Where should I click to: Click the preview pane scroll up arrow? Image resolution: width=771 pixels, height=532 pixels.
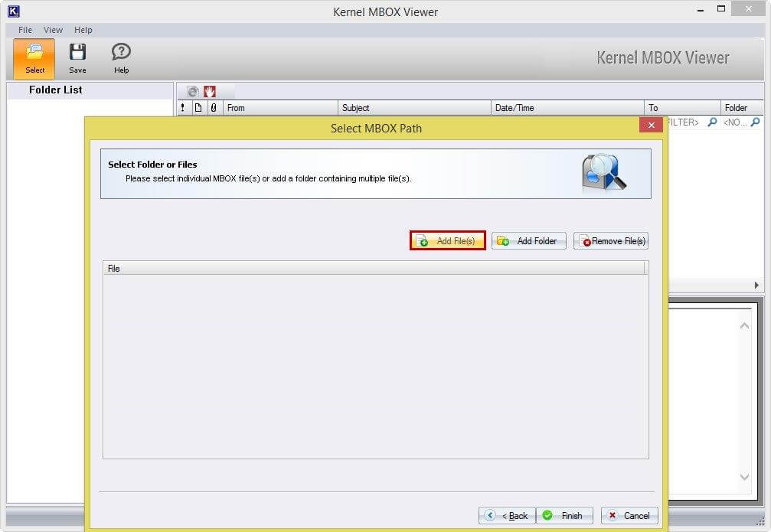tap(744, 325)
